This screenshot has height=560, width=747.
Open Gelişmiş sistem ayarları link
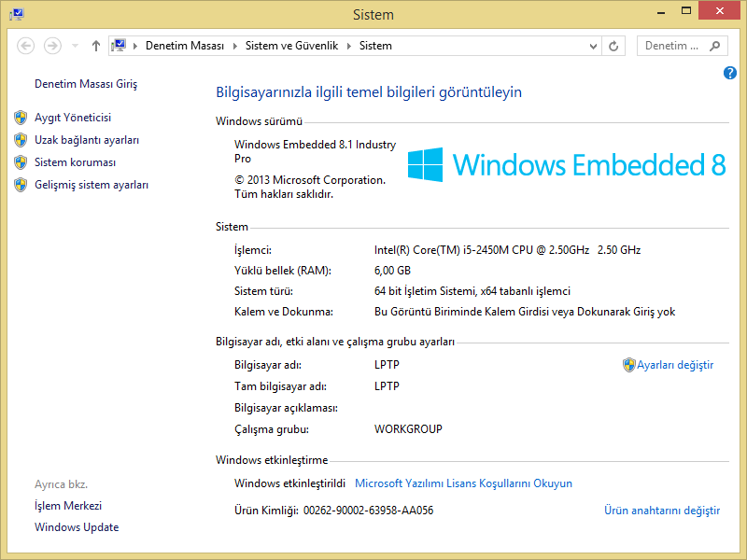92,185
